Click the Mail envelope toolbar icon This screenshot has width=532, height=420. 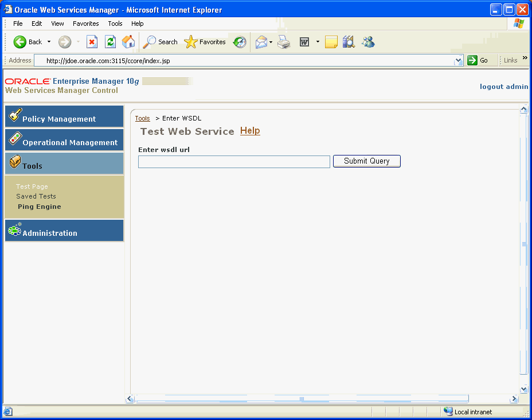tap(261, 42)
